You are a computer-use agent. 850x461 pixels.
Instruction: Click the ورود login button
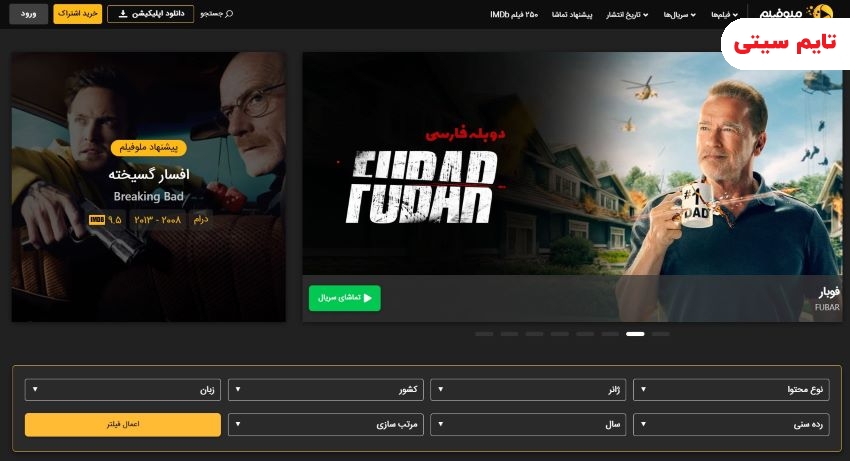(28, 14)
